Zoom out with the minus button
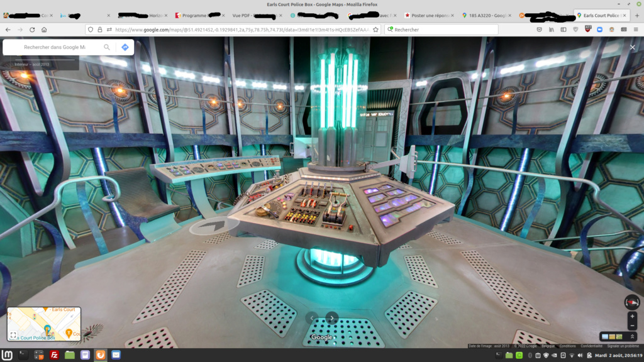 633,326
